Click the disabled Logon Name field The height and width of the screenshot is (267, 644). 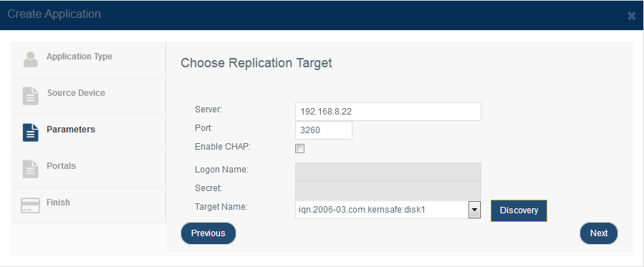tap(388, 172)
